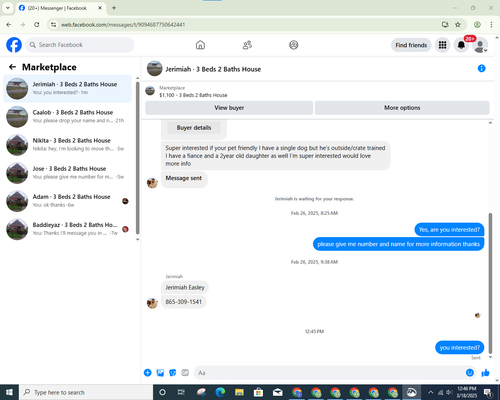Click the chat header listing thumbnail
This screenshot has height=400, width=500.
(x=154, y=68)
